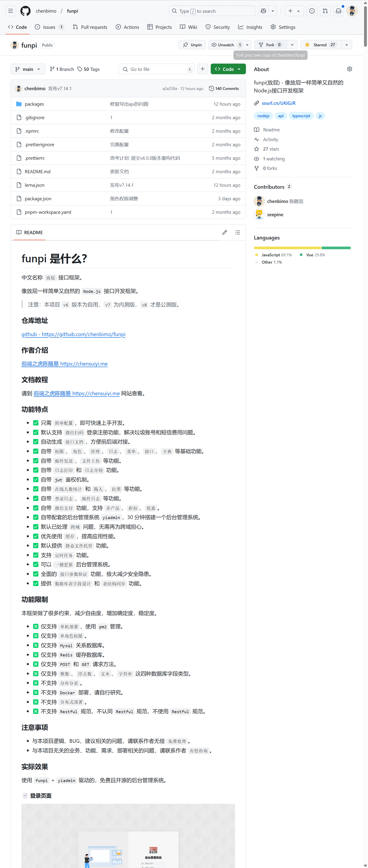This screenshot has width=368, height=868.
Task: Expand the Copilot dropdown arrow in header
Action: (273, 11)
